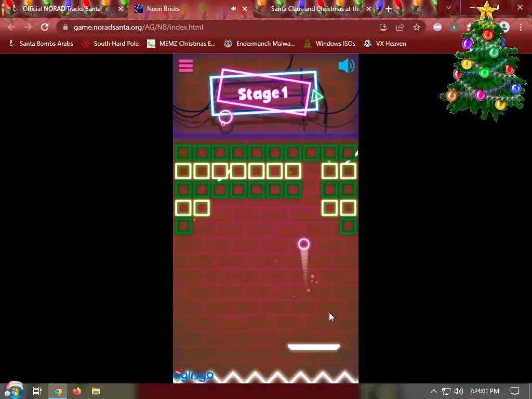Bookmark this page with star
This screenshot has height=399, width=532.
tap(417, 27)
